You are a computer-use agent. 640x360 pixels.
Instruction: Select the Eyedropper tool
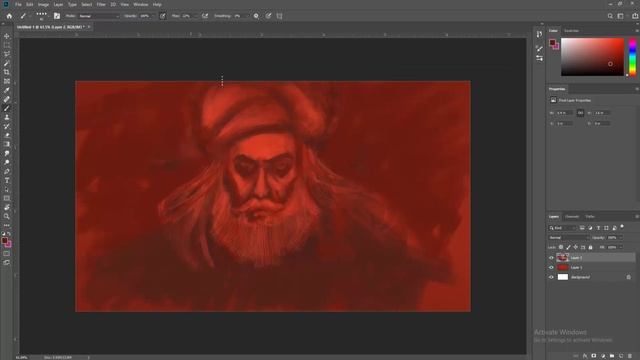pyautogui.click(x=7, y=90)
